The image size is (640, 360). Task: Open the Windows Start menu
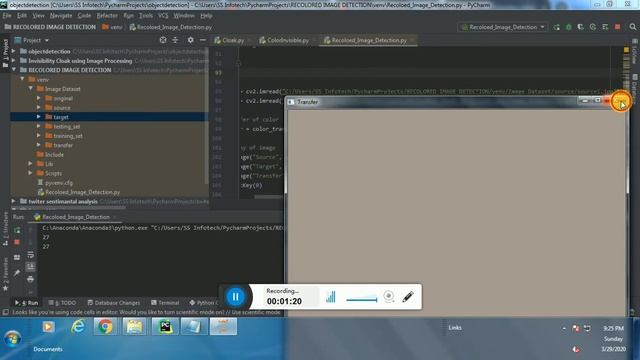coord(12,338)
